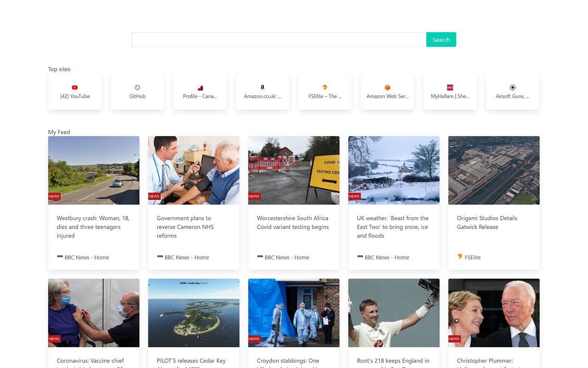Viewport: 588px width, 368px height.
Task: Open the YouTube top site icon
Action: click(x=75, y=87)
